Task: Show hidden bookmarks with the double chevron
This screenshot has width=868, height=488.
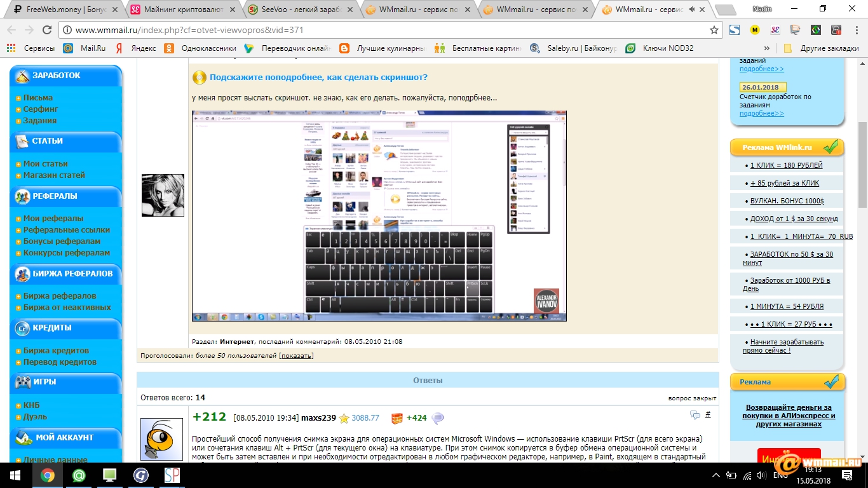Action: click(x=767, y=48)
